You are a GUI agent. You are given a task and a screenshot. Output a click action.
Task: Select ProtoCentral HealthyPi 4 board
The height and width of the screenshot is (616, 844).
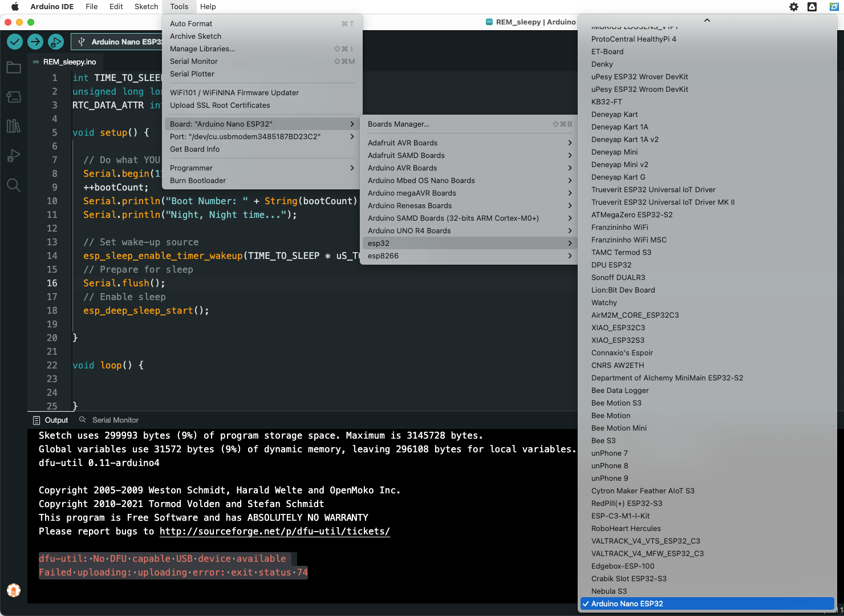707,39
